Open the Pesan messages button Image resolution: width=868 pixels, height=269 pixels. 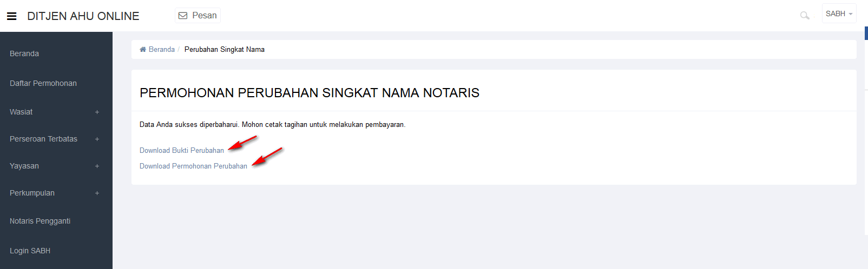(x=198, y=16)
